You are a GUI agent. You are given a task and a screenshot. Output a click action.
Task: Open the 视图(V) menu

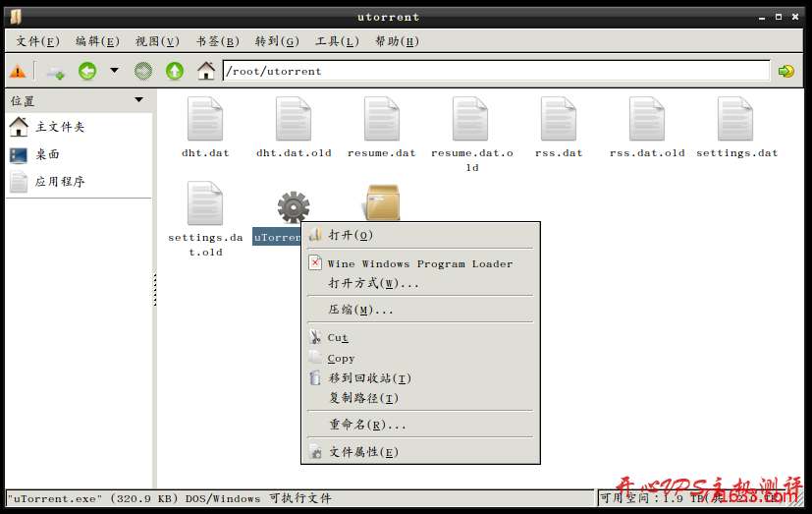coord(157,41)
